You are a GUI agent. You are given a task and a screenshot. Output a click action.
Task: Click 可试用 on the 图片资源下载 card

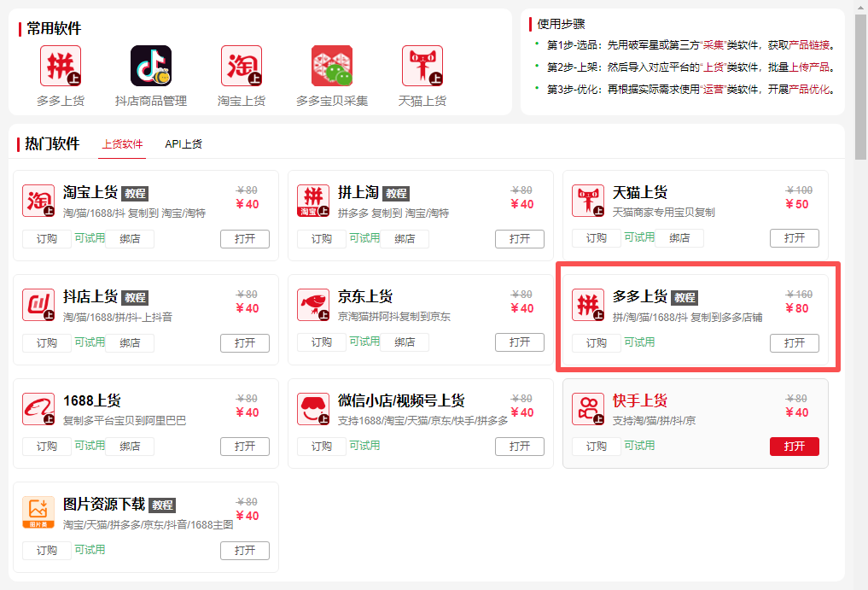point(90,550)
